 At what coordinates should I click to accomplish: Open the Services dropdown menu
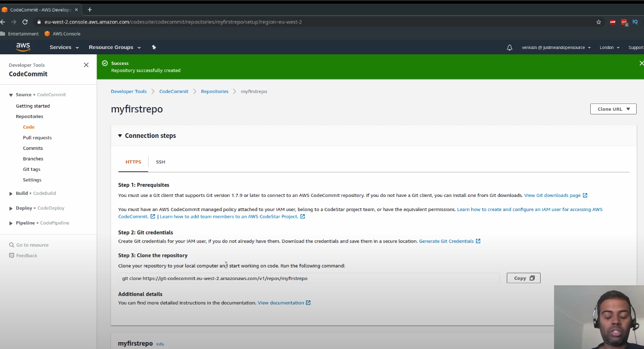(x=64, y=48)
